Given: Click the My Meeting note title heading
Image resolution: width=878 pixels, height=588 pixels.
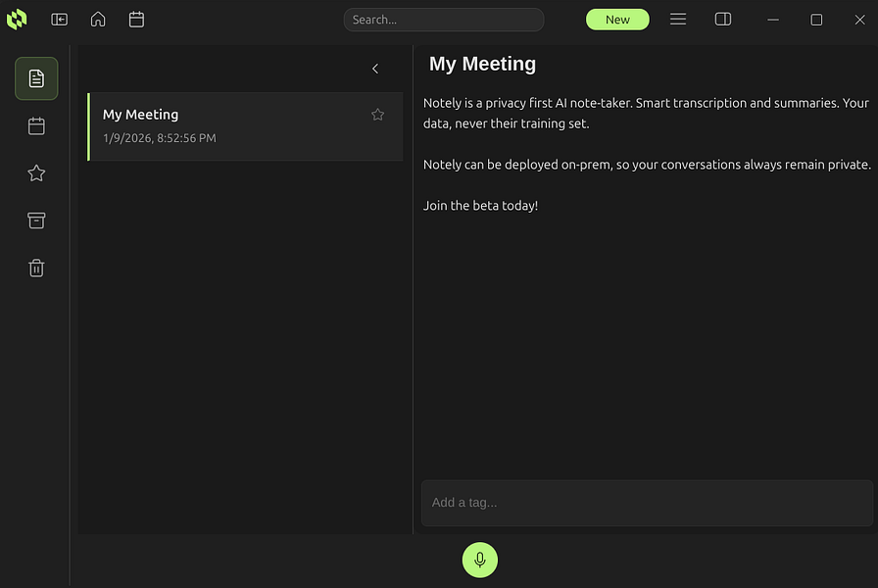Looking at the screenshot, I should tap(482, 64).
